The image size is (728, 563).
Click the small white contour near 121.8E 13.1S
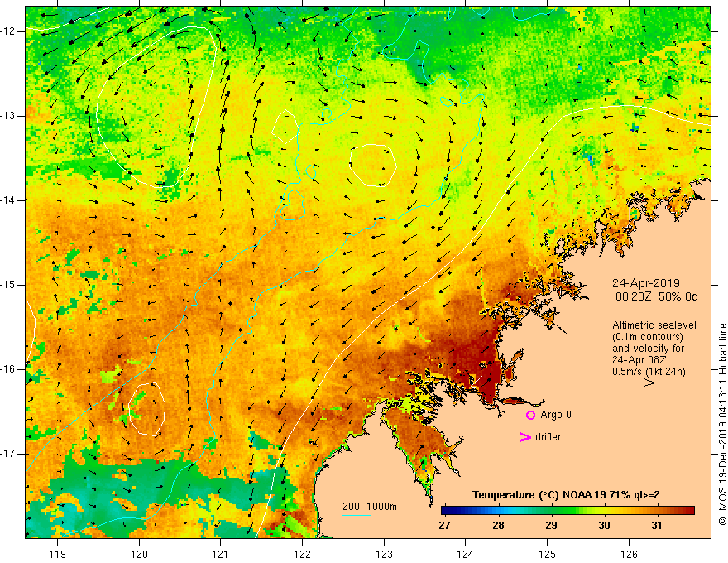point(285,126)
